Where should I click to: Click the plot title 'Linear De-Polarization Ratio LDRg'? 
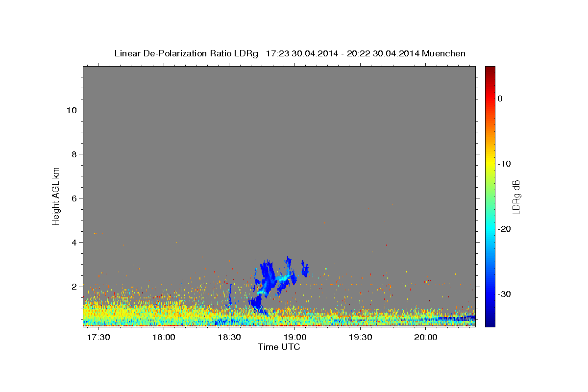tap(186, 53)
